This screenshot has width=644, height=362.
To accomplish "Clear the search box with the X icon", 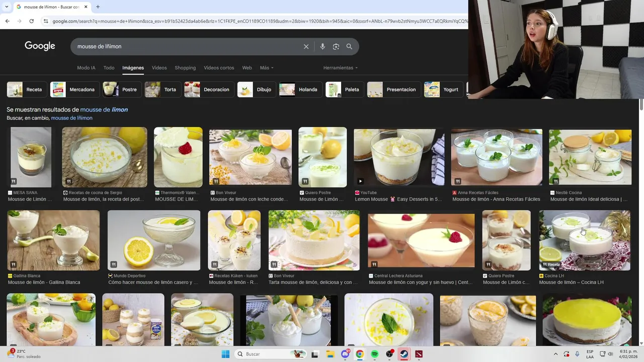I will coord(306,46).
